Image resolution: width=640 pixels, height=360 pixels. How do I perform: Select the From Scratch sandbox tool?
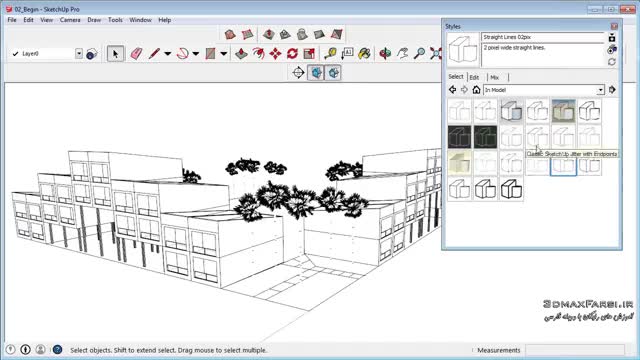(x=247, y=34)
